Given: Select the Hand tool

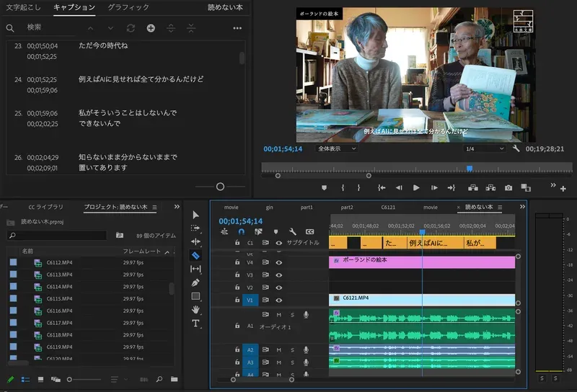Looking at the screenshot, I should click(195, 310).
